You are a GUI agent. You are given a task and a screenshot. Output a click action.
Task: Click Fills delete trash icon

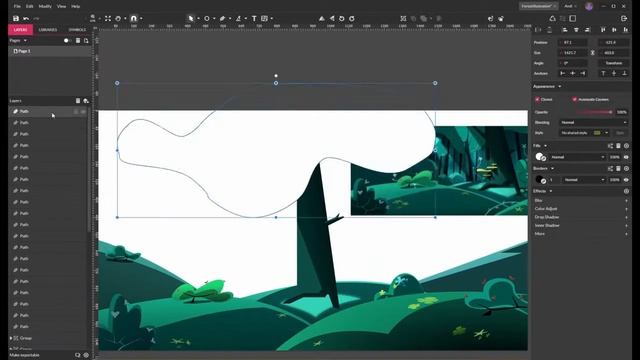click(618, 146)
